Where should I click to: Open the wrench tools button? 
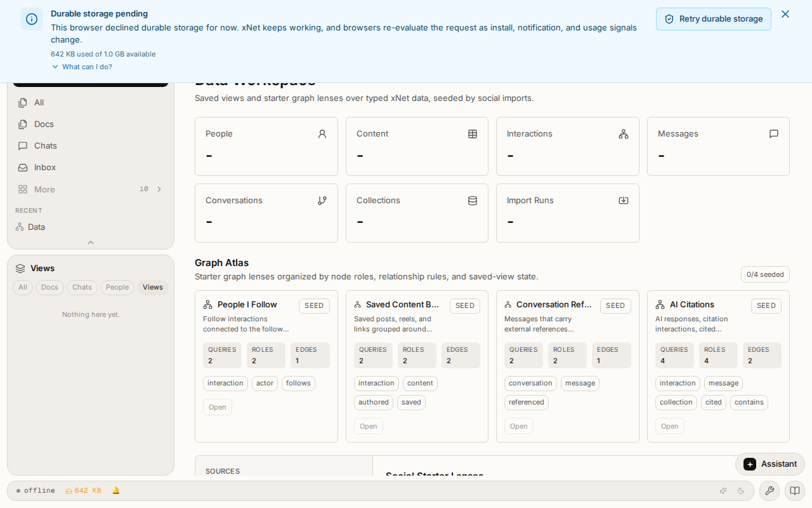pyautogui.click(x=769, y=491)
